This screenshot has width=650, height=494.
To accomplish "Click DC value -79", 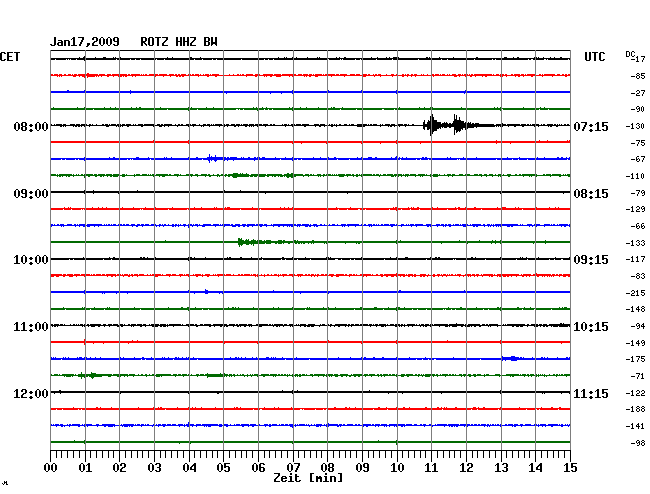I will click(x=638, y=193).
